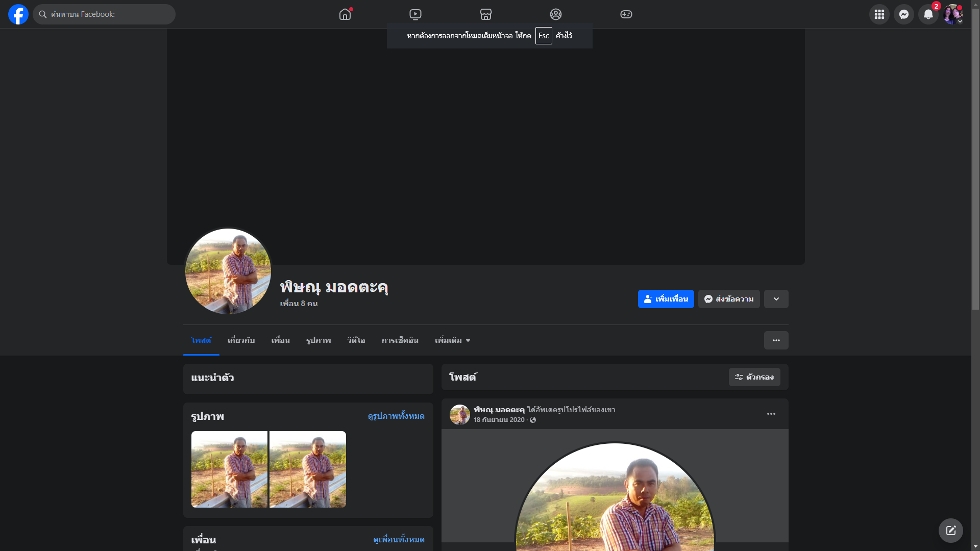Screen dimensions: 980x551
Task: Click the Facebook logo icon
Action: (18, 14)
